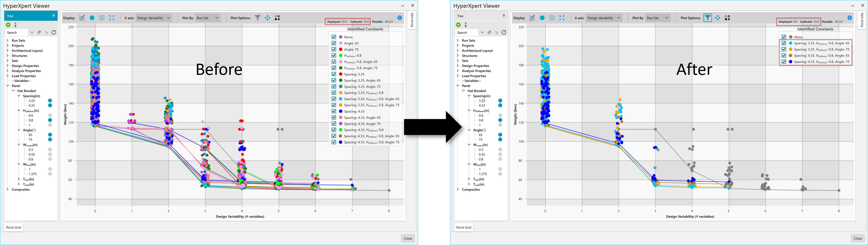Click the Close button in After window

pos(858,238)
